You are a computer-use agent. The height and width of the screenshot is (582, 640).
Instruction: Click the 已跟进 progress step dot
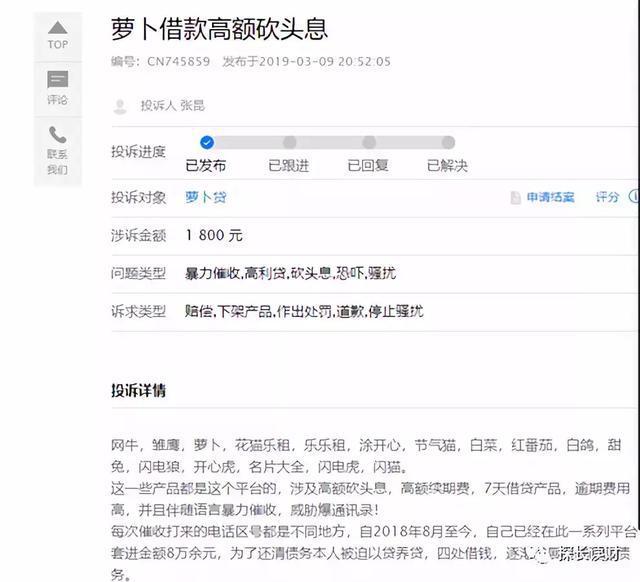pyautogui.click(x=289, y=142)
